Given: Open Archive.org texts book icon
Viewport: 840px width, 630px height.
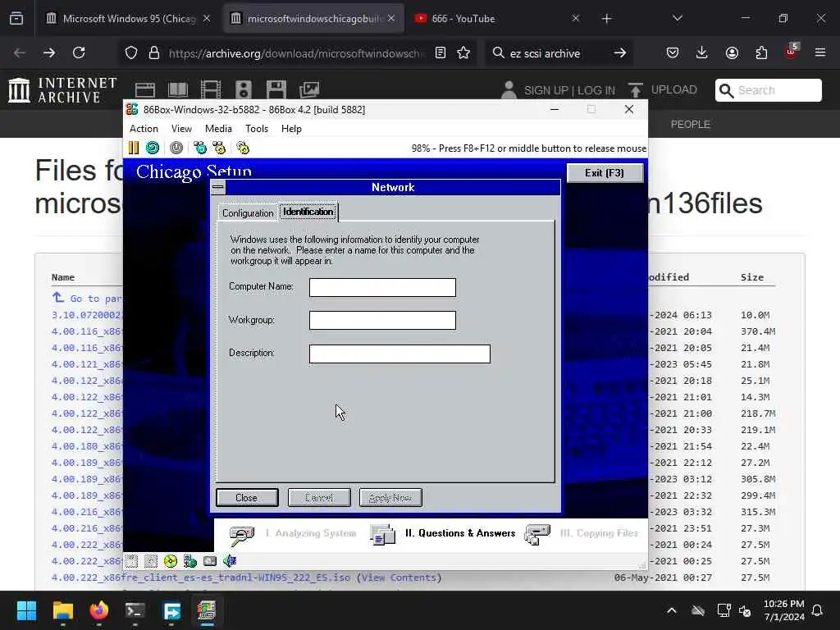Looking at the screenshot, I should [178, 89].
